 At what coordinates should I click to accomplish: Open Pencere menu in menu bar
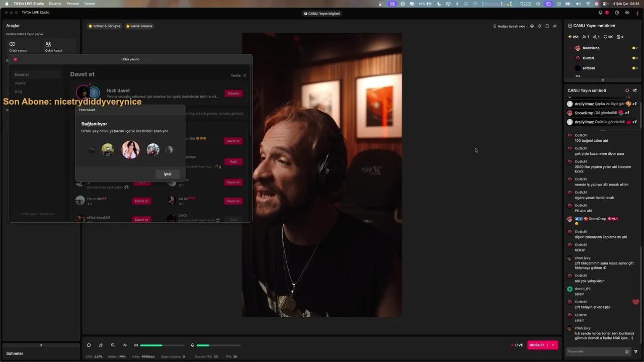tap(73, 4)
